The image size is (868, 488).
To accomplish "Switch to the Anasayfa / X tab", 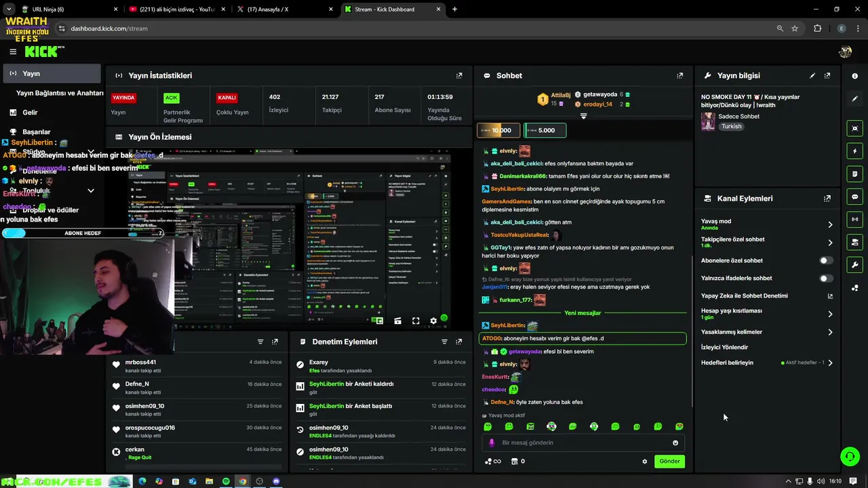I will pyautogui.click(x=285, y=9).
